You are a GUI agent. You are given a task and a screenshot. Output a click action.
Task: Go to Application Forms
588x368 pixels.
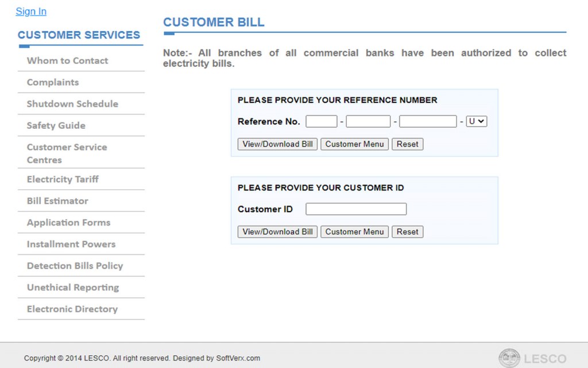(69, 223)
